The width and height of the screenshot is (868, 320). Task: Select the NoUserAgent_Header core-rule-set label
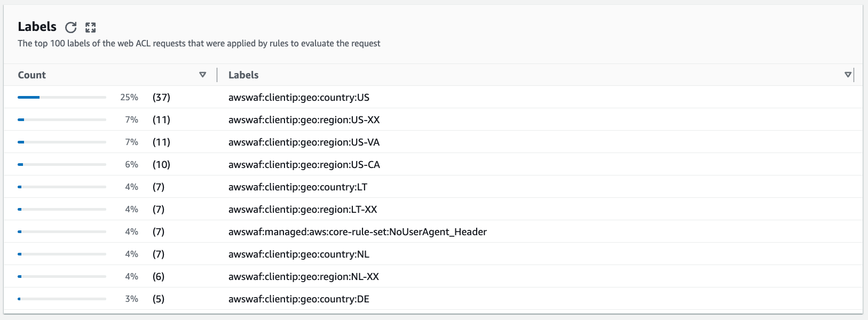pyautogui.click(x=357, y=232)
